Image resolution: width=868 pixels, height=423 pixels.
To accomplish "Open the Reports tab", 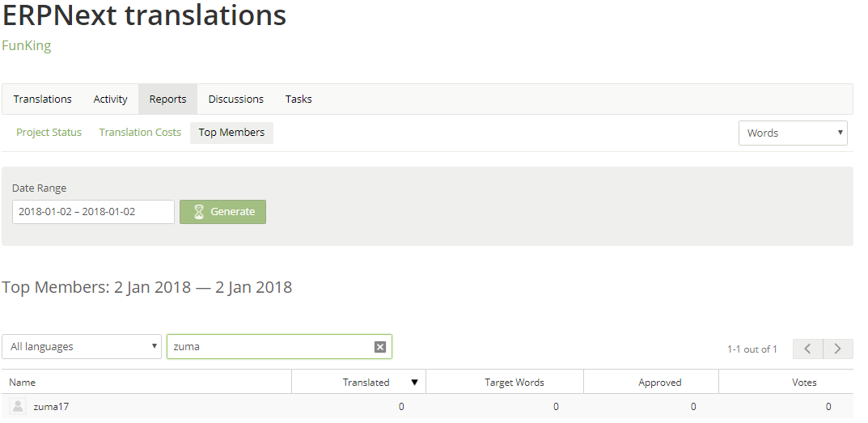I will [167, 99].
